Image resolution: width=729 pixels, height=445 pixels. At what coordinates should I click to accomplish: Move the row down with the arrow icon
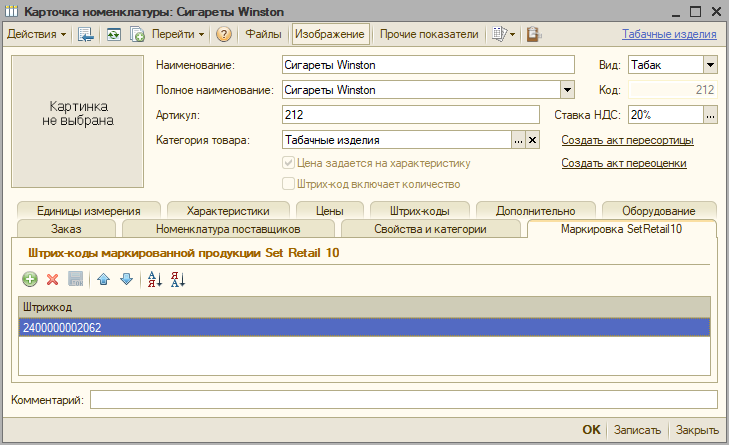click(x=126, y=279)
